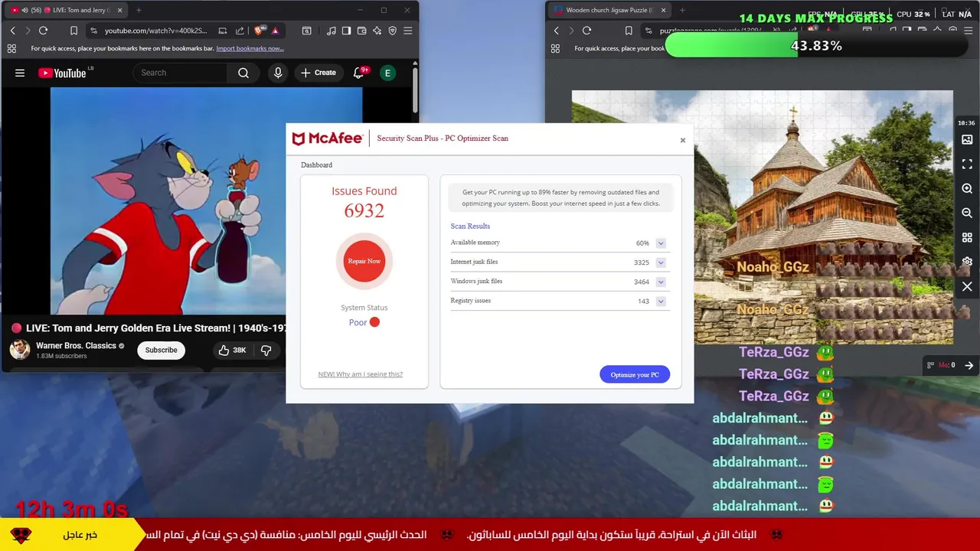Open the Brave Shields lion icon
Viewport: 980px width, 551px height.
click(x=259, y=31)
